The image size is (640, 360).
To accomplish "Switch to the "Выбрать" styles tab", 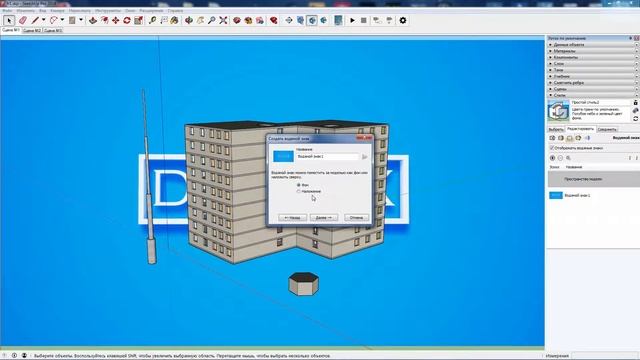I will click(556, 129).
